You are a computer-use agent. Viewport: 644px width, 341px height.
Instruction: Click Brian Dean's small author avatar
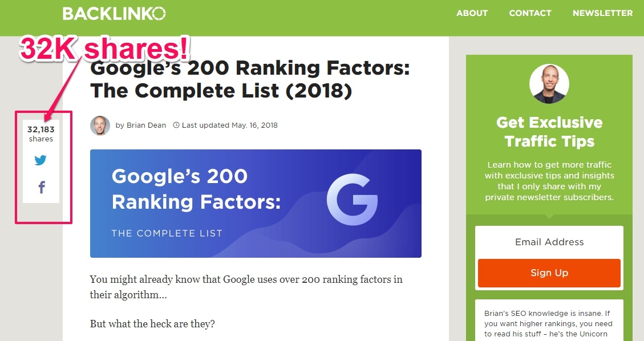click(100, 125)
